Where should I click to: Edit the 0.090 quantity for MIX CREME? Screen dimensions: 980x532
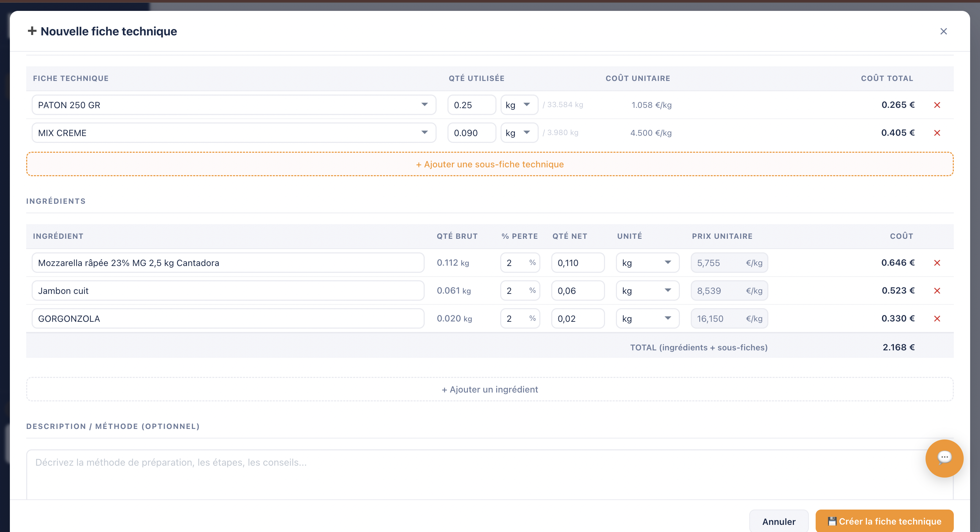[471, 133]
